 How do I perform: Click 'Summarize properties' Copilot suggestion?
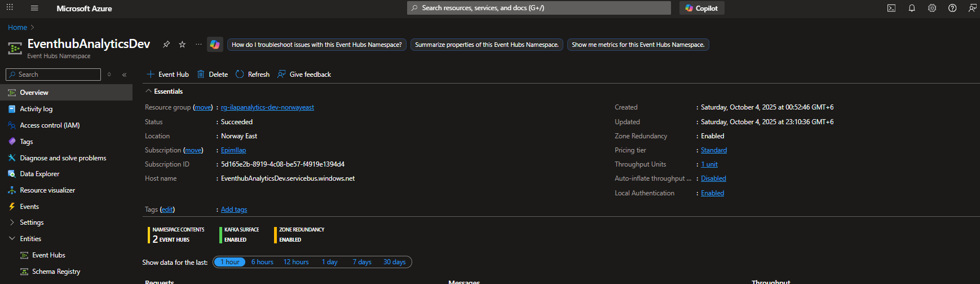click(487, 45)
